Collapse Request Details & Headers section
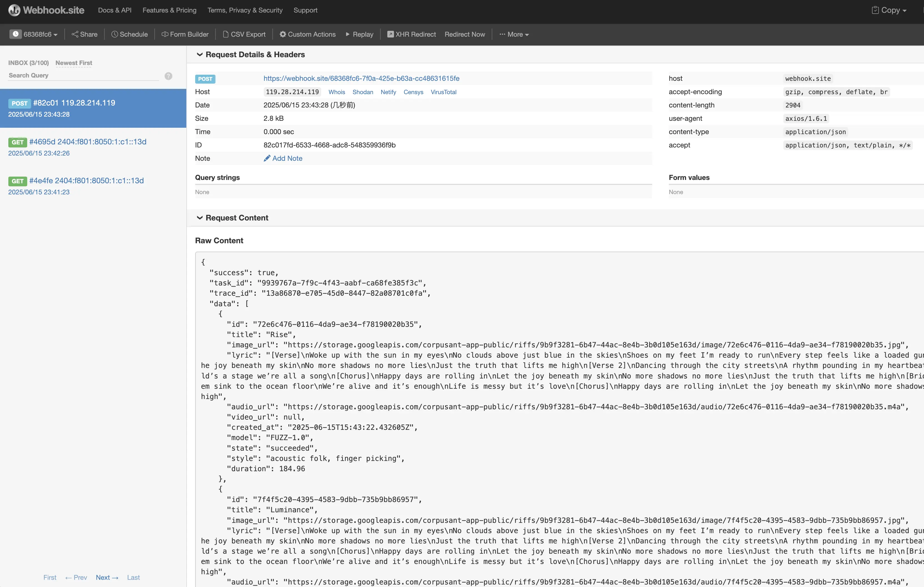This screenshot has width=924, height=587. pyautogui.click(x=200, y=54)
